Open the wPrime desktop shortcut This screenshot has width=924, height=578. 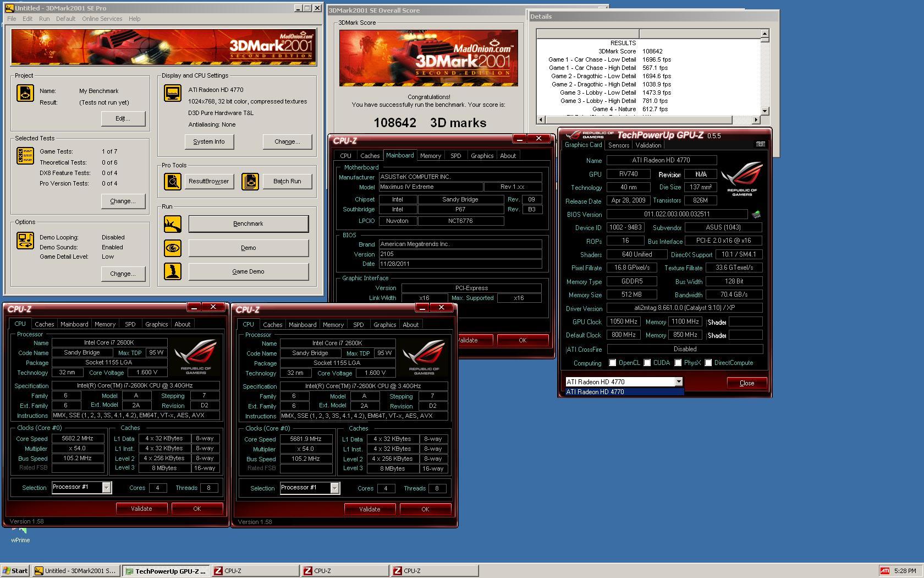click(x=20, y=534)
